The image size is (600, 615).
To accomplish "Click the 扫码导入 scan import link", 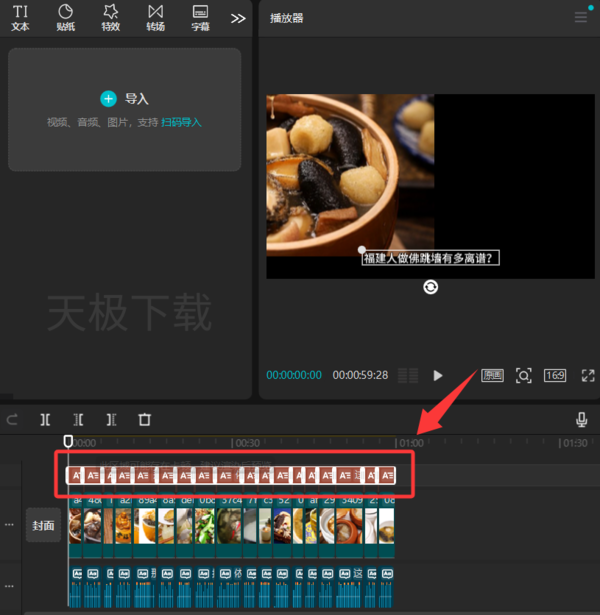I will click(x=182, y=122).
